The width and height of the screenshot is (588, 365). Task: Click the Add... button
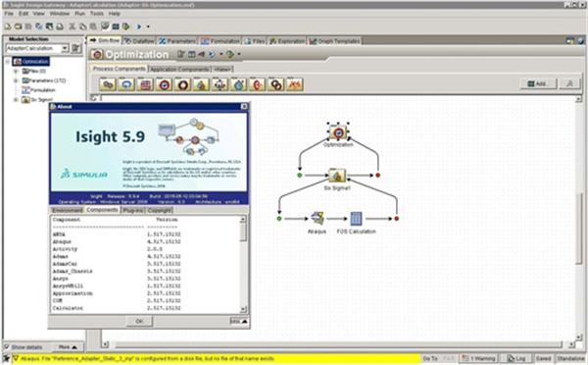click(538, 83)
